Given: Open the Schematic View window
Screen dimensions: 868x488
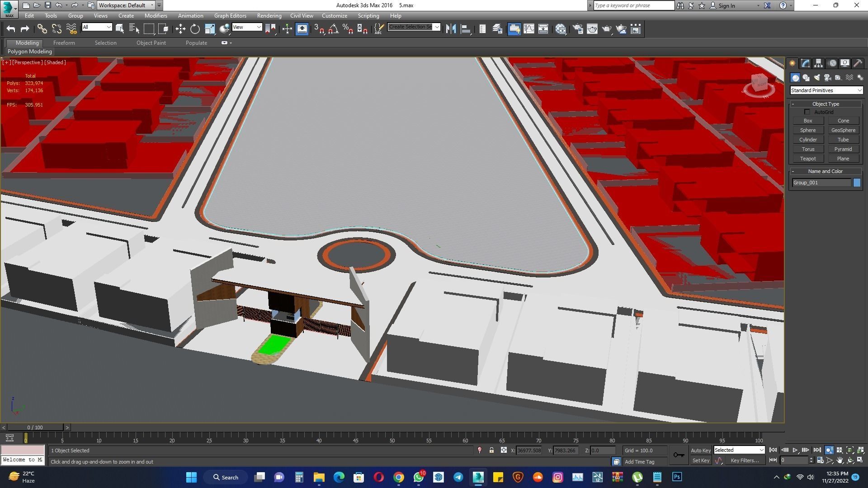Looking at the screenshot, I should (x=543, y=28).
